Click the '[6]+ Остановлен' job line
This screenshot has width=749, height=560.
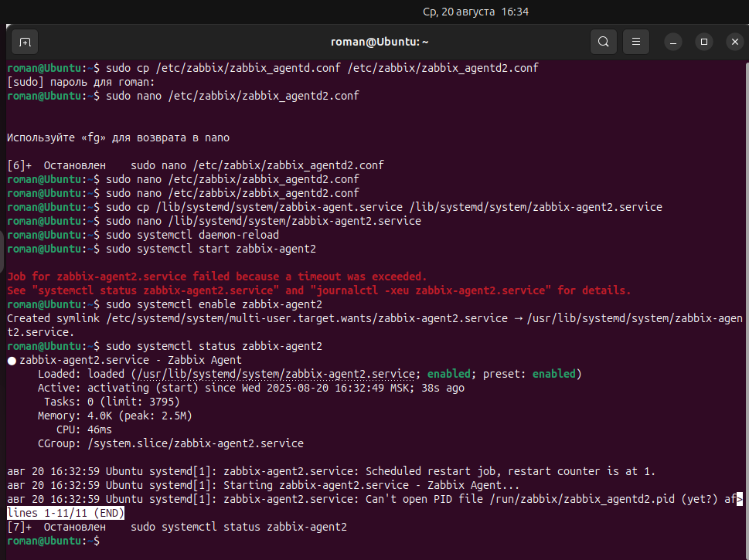coord(196,165)
